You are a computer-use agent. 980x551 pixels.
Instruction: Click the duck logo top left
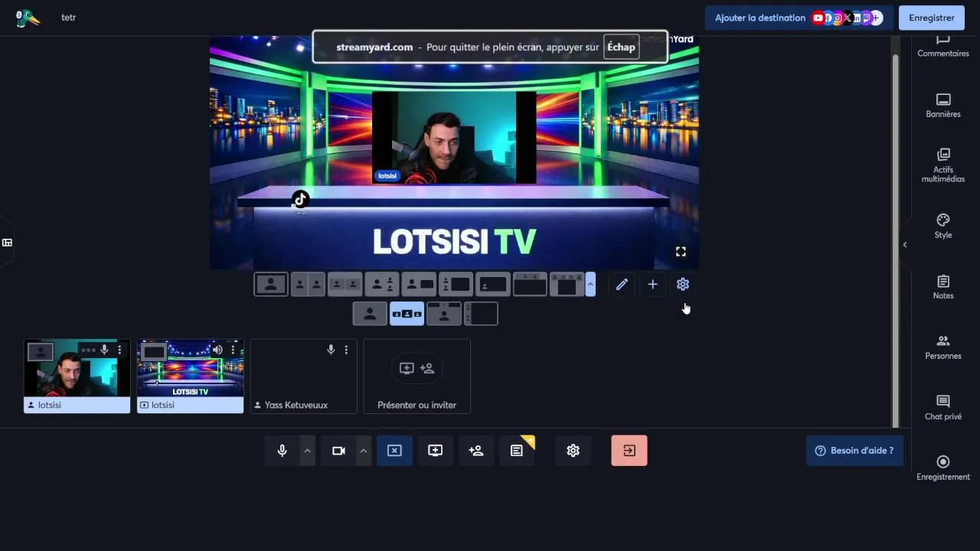[x=28, y=18]
